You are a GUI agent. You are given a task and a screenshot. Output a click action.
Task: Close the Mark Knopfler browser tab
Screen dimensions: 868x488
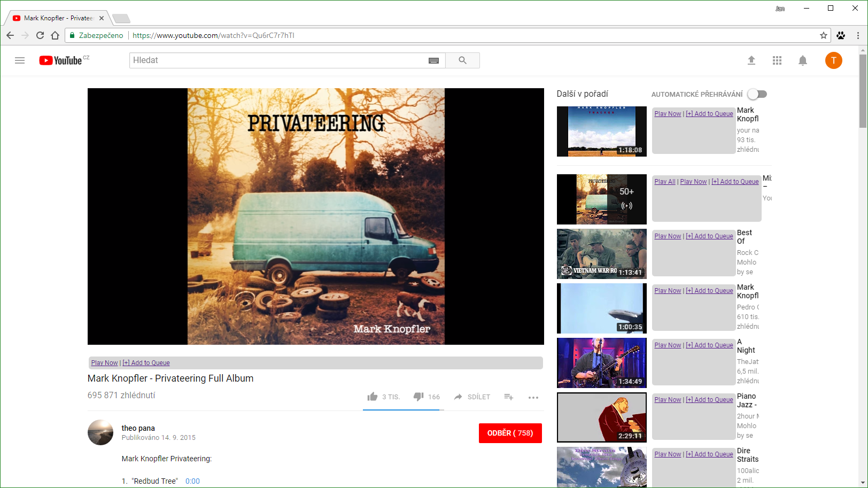(x=102, y=18)
